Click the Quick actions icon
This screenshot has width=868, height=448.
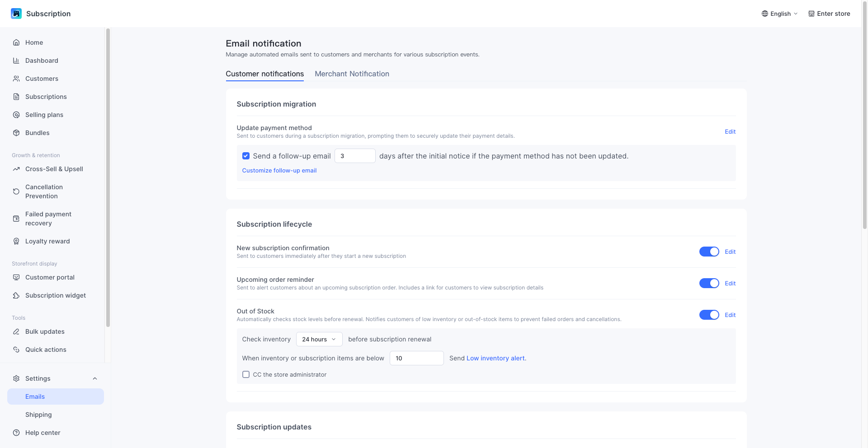click(16, 350)
